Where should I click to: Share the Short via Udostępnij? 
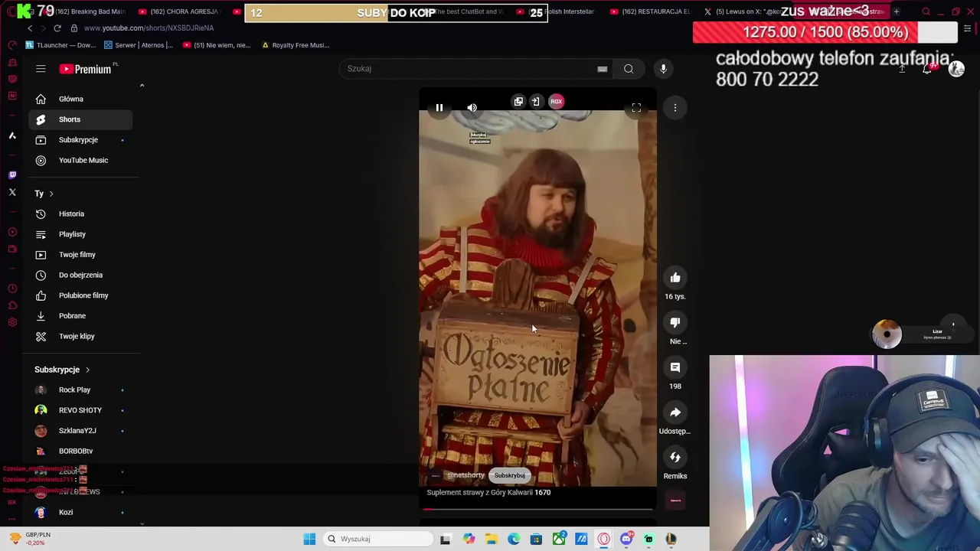point(675,412)
